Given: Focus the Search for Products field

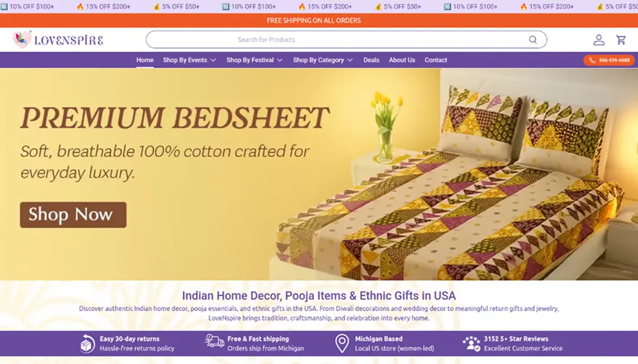Looking at the screenshot, I should pyautogui.click(x=346, y=39).
